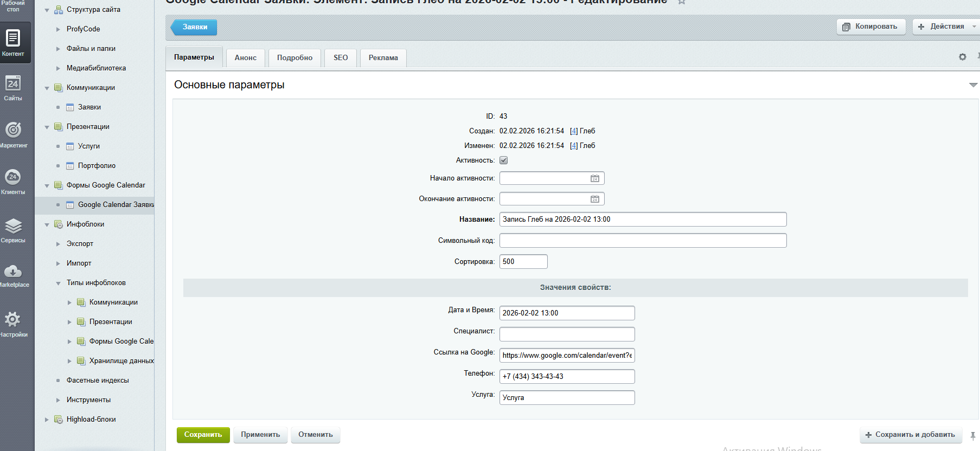Click the Копировать button
The width and height of the screenshot is (980, 451).
click(x=871, y=27)
